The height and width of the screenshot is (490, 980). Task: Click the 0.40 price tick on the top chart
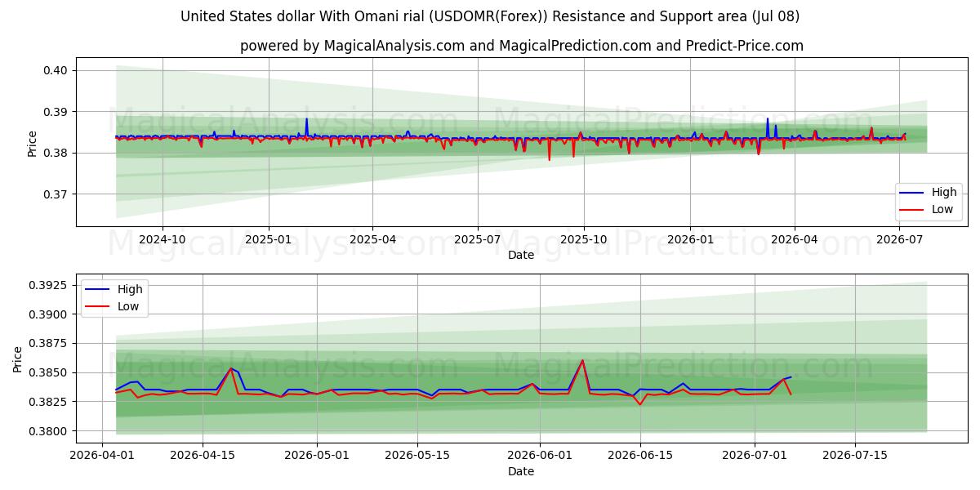click(x=56, y=70)
